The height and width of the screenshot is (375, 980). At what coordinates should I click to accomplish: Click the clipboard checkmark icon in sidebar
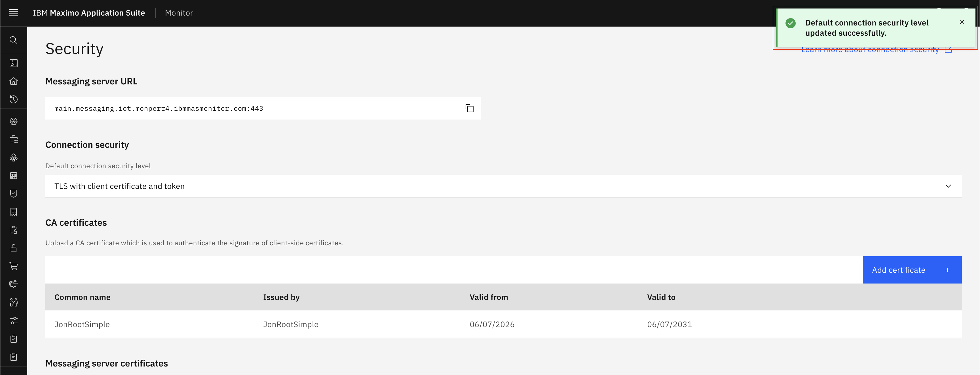pyautogui.click(x=14, y=338)
